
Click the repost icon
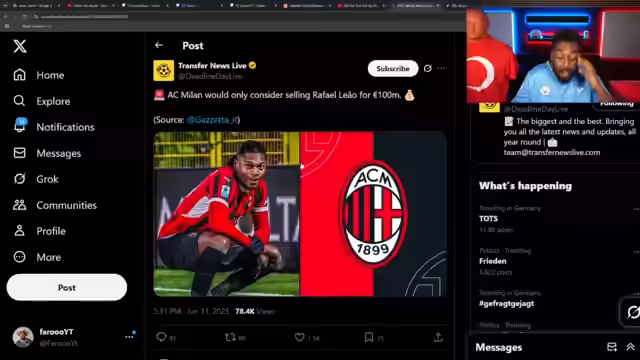(230, 337)
